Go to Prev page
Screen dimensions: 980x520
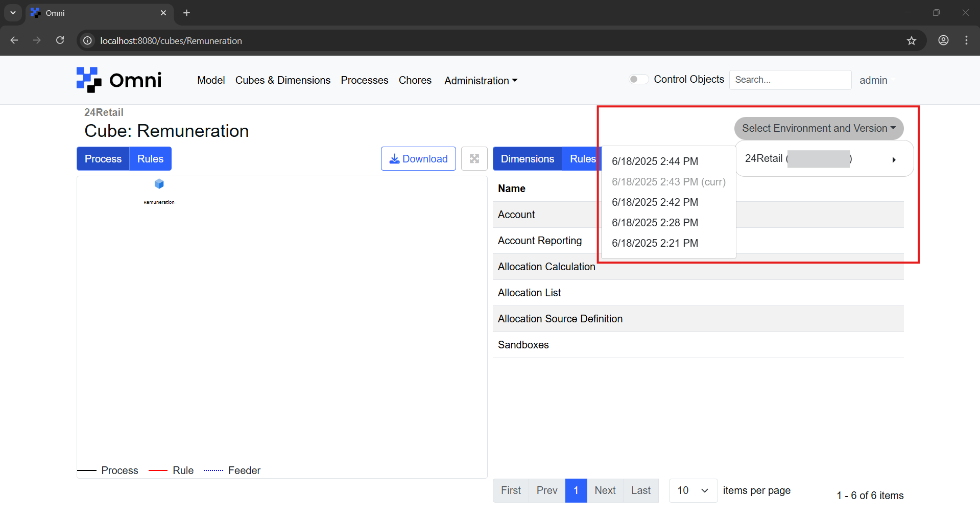click(x=547, y=490)
